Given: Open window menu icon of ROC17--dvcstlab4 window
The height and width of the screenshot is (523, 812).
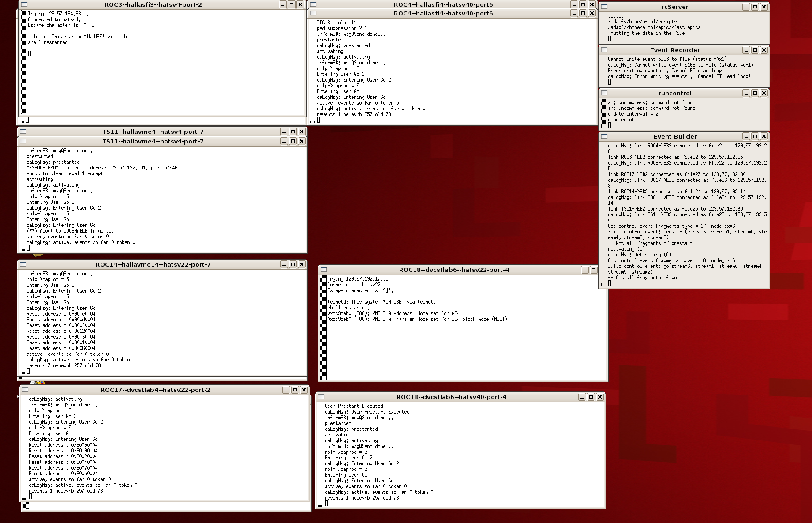Looking at the screenshot, I should [25, 390].
